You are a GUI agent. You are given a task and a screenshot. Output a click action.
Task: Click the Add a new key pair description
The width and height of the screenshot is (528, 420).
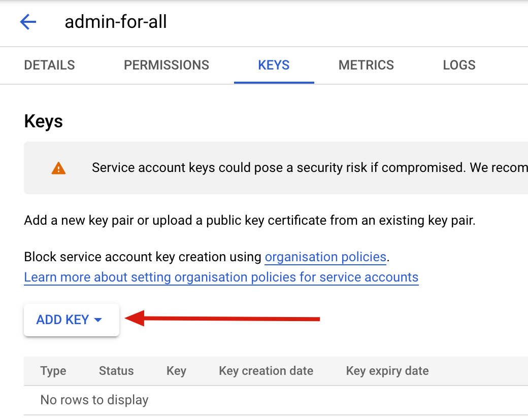click(250, 221)
